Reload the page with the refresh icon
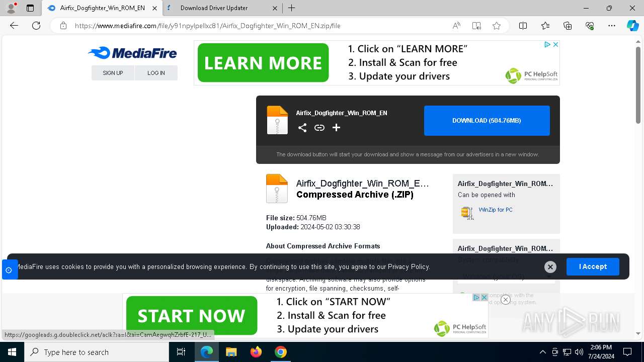 (x=36, y=26)
